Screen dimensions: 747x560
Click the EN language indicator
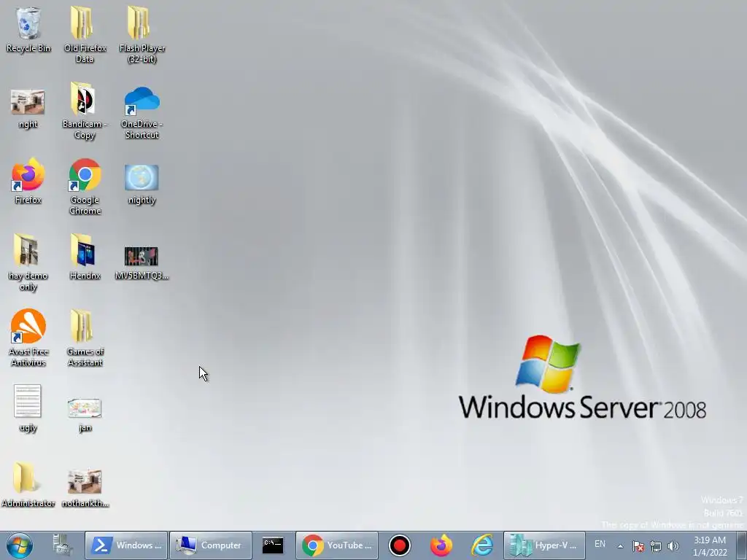coord(600,544)
